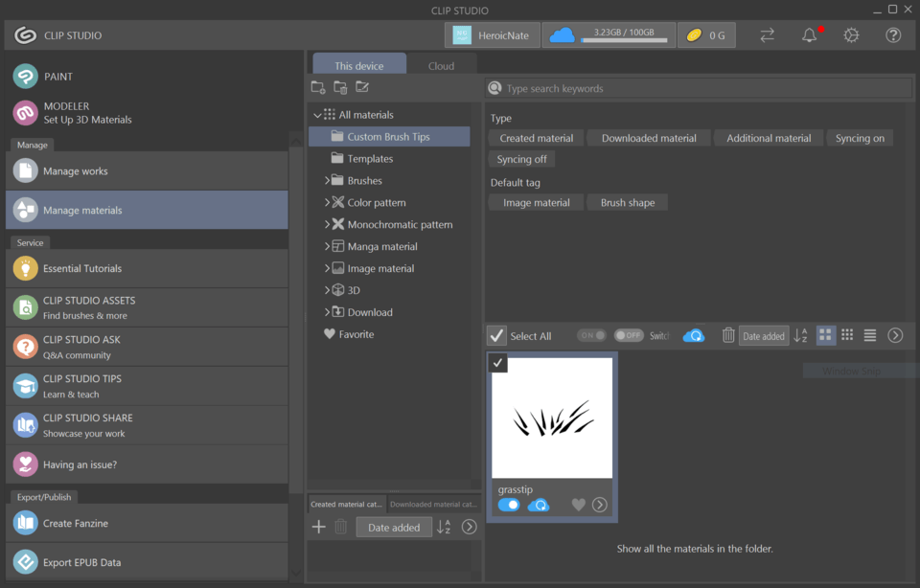Expand the Download folder
Viewport: 920px width, 588px height.
pyautogui.click(x=327, y=312)
